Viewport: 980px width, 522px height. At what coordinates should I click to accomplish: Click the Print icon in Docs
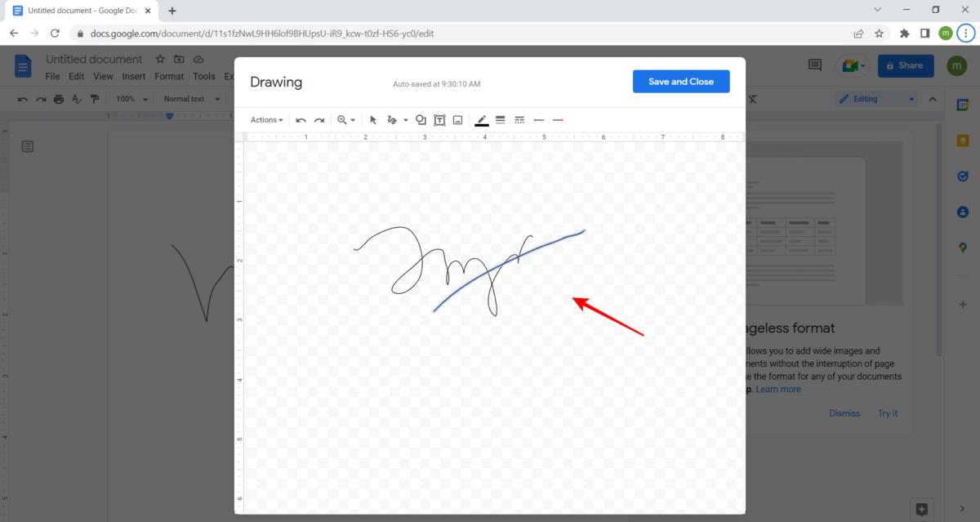tap(59, 99)
